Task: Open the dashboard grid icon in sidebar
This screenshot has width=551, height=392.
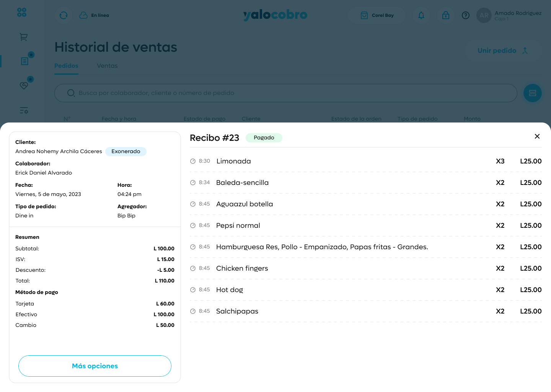Action: pyautogui.click(x=22, y=13)
